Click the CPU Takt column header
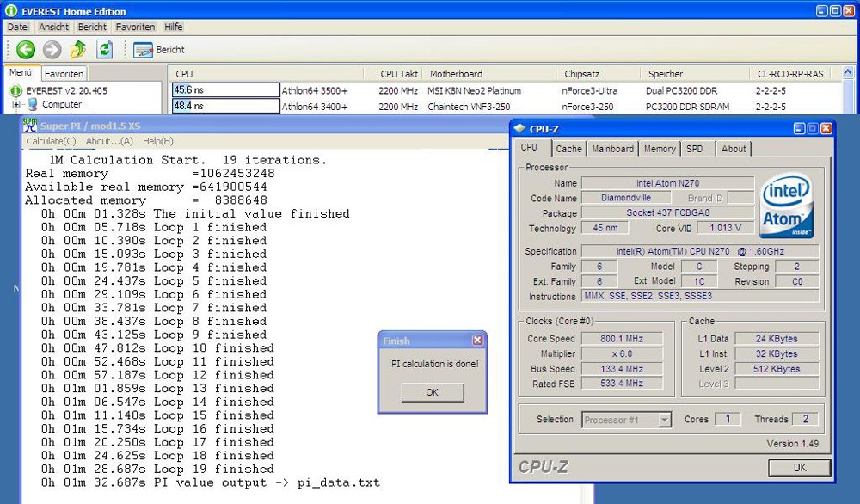The width and height of the screenshot is (860, 504). [x=400, y=74]
